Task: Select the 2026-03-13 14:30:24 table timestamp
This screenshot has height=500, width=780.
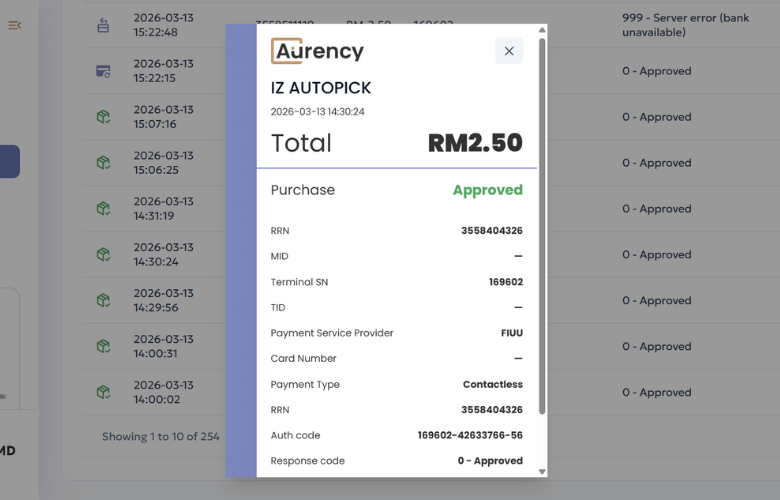Action: click(x=163, y=255)
